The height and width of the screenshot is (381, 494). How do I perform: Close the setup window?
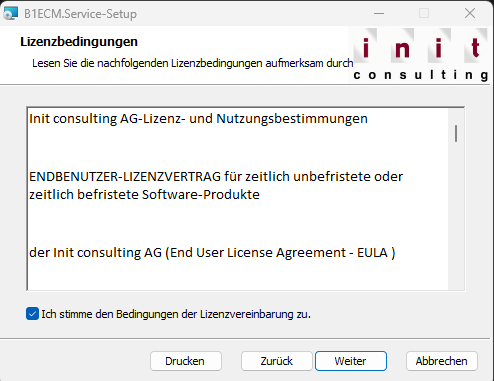point(470,14)
